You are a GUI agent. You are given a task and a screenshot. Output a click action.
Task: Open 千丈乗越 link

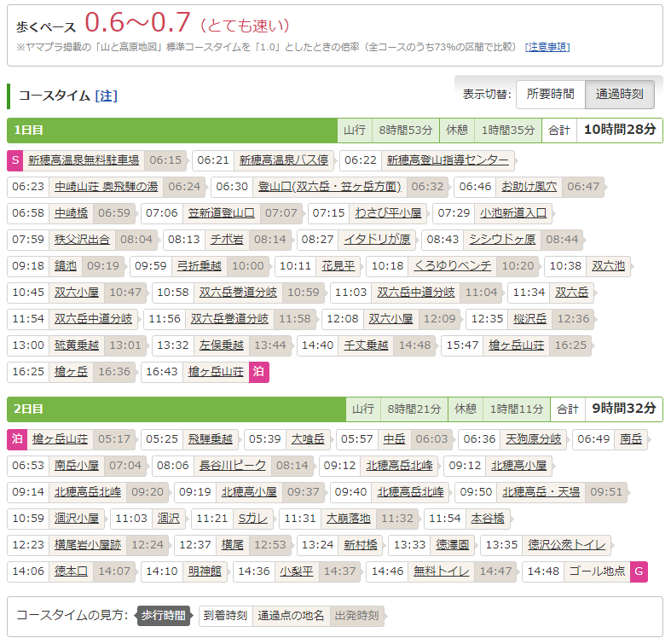tap(366, 345)
